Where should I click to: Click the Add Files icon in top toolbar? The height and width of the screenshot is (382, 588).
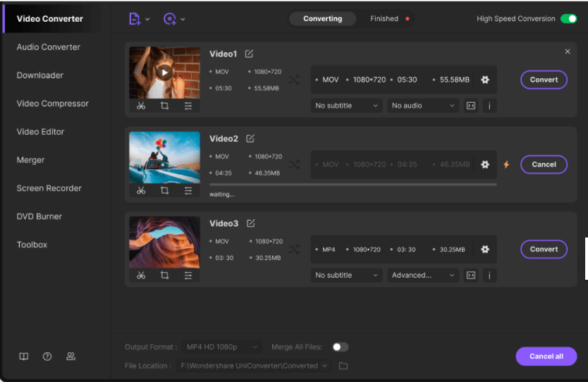point(135,19)
